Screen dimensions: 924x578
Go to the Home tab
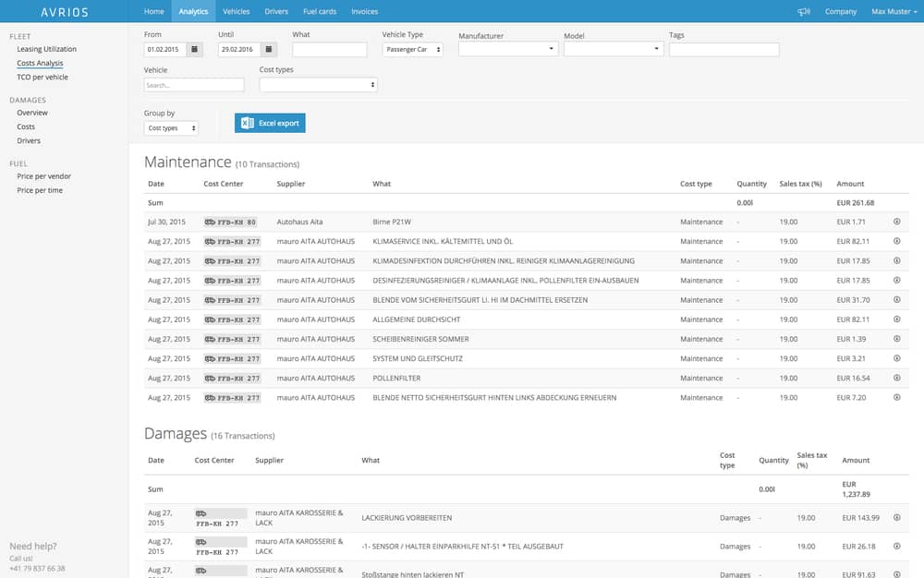click(153, 11)
